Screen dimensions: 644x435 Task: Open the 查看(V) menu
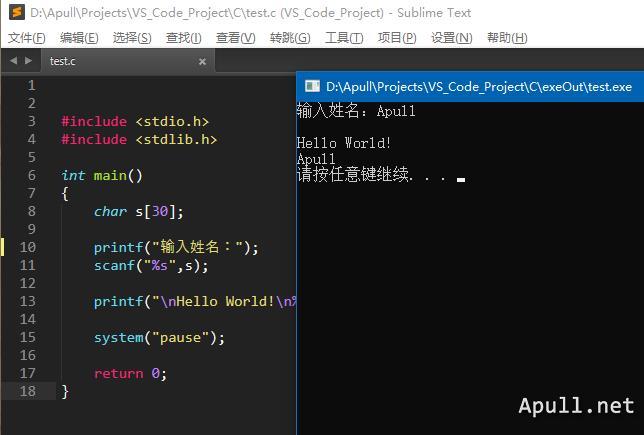(x=235, y=38)
